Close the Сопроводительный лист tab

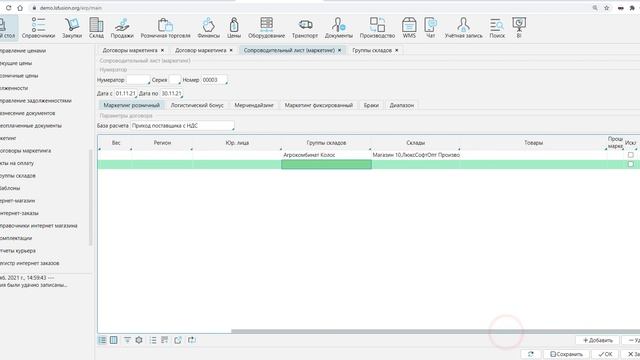tap(339, 50)
